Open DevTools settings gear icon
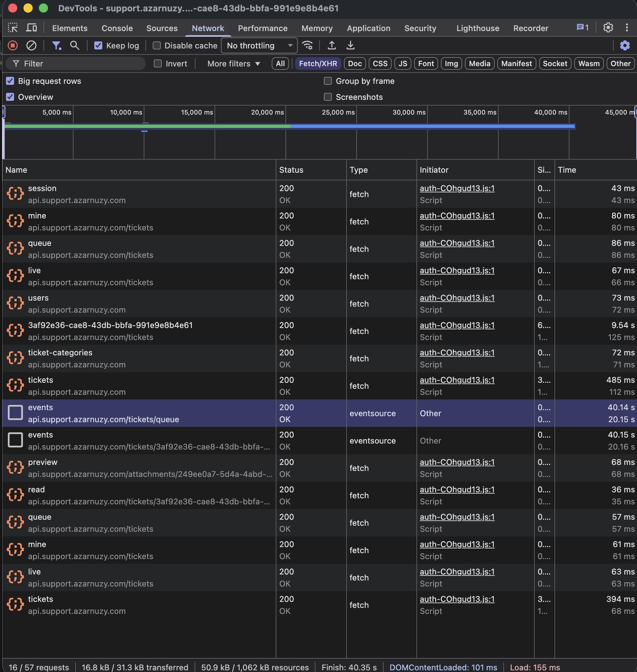The height and width of the screenshot is (672, 637). [x=608, y=28]
